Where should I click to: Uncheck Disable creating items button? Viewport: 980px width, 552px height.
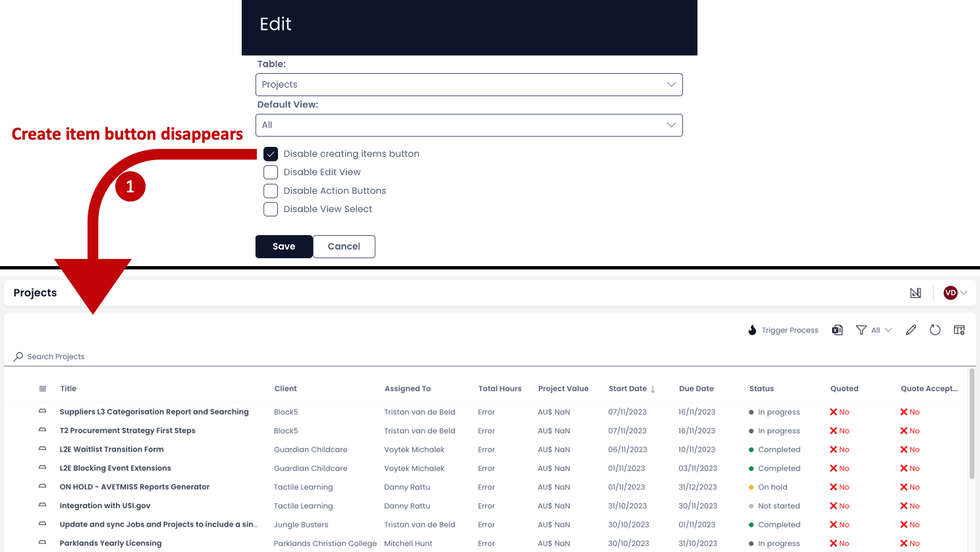[x=271, y=154]
